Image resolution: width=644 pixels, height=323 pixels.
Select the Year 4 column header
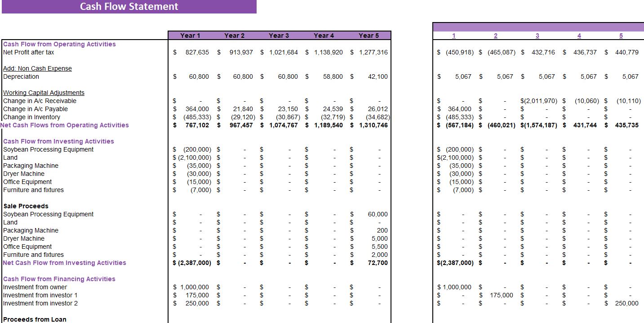(323, 36)
